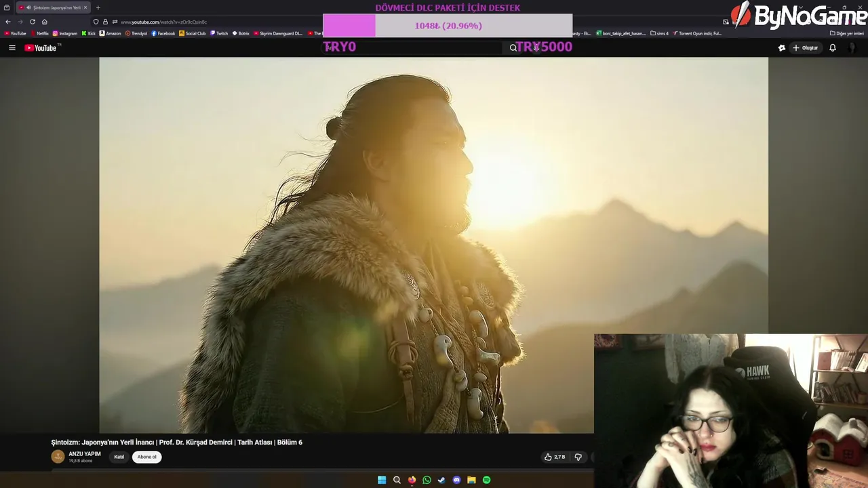This screenshot has height=488, width=868.
Task: Click the site permissions icon in the URL bar
Action: pyautogui.click(x=115, y=22)
